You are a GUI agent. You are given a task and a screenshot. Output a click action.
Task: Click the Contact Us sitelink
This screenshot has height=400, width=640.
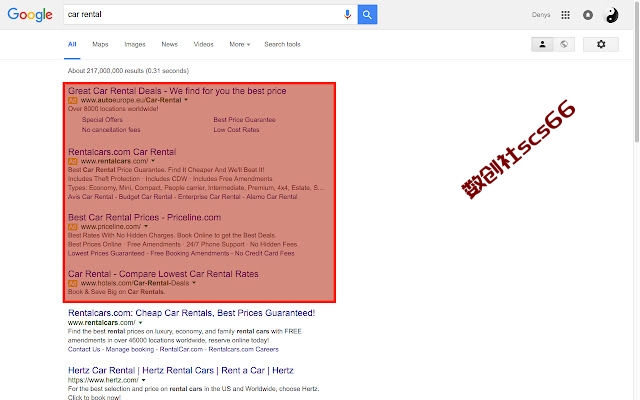pyautogui.click(x=84, y=349)
